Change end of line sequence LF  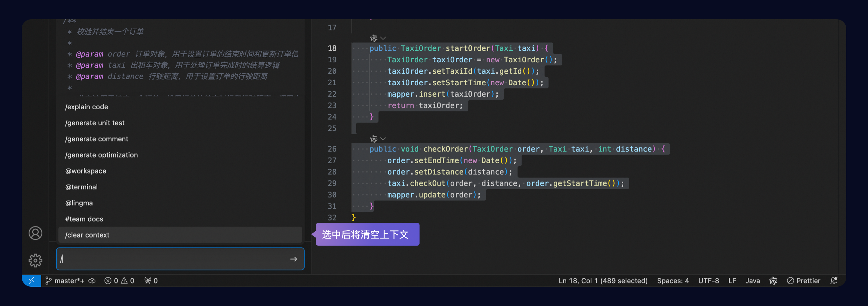click(732, 280)
